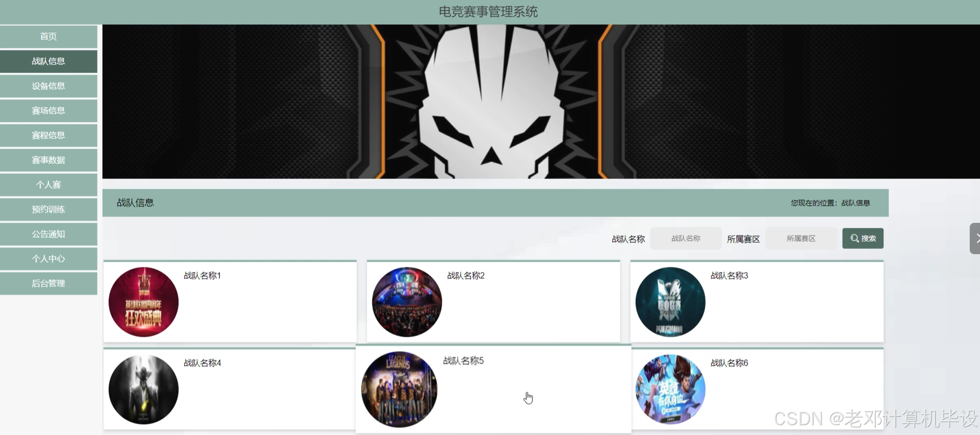Screen dimensions: 980x435
Task: Select 战队名称3 round logo image
Action: click(x=671, y=302)
